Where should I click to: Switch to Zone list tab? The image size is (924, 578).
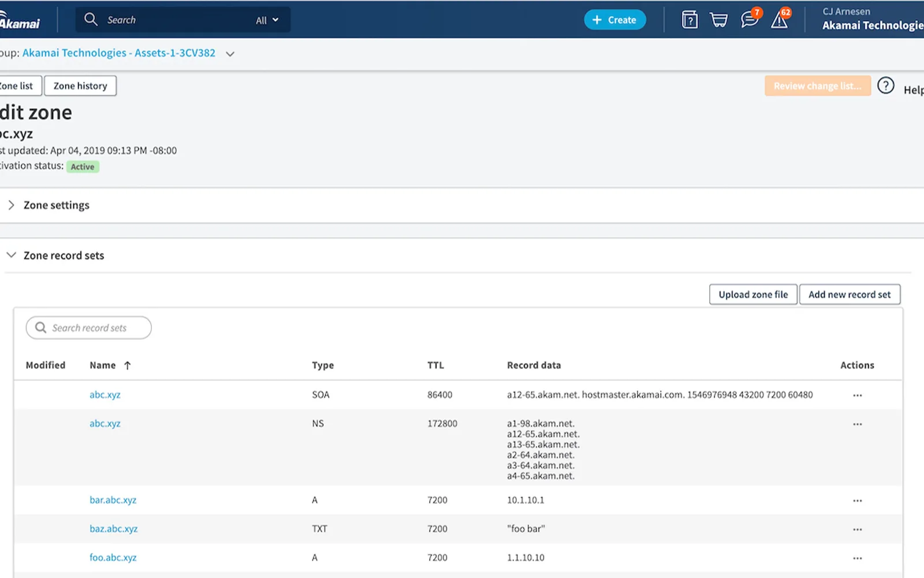pos(20,86)
